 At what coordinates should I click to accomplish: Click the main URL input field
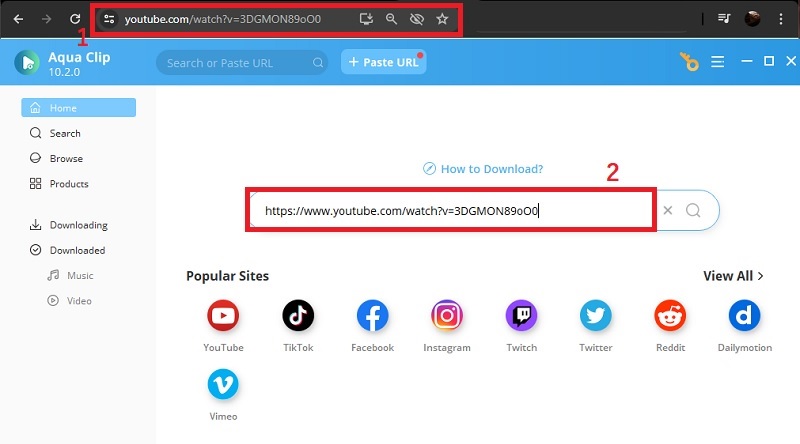451,210
